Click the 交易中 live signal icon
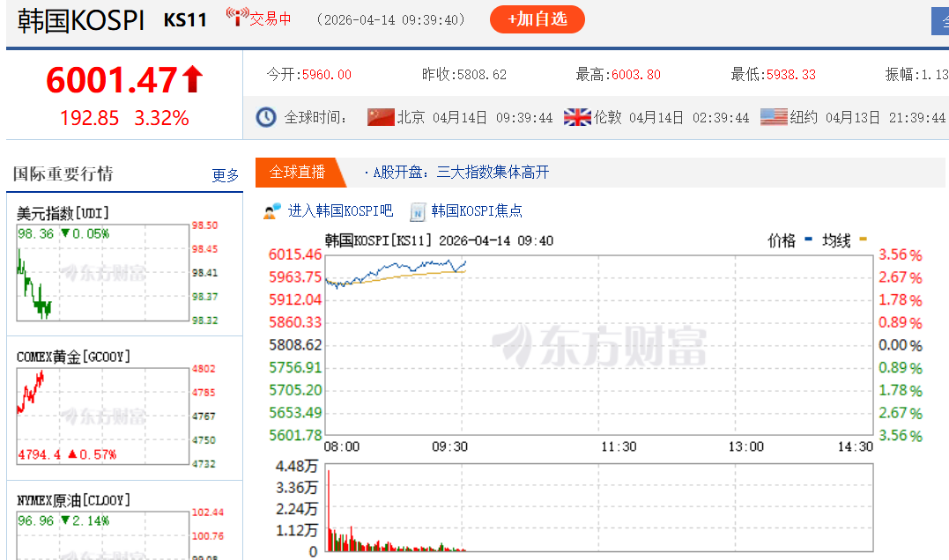This screenshot has height=560, width=949. click(237, 17)
